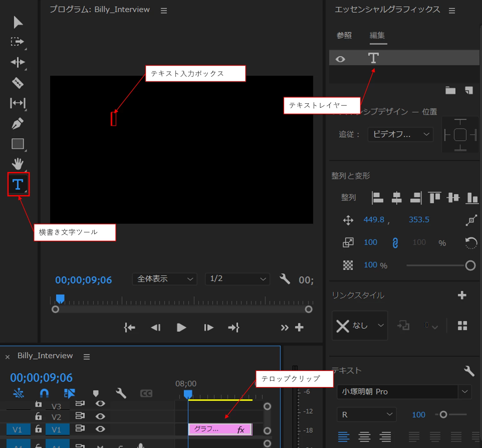Viewport: 482px width, 448px height.
Task: Open the なし style dropdown
Action: click(x=360, y=326)
